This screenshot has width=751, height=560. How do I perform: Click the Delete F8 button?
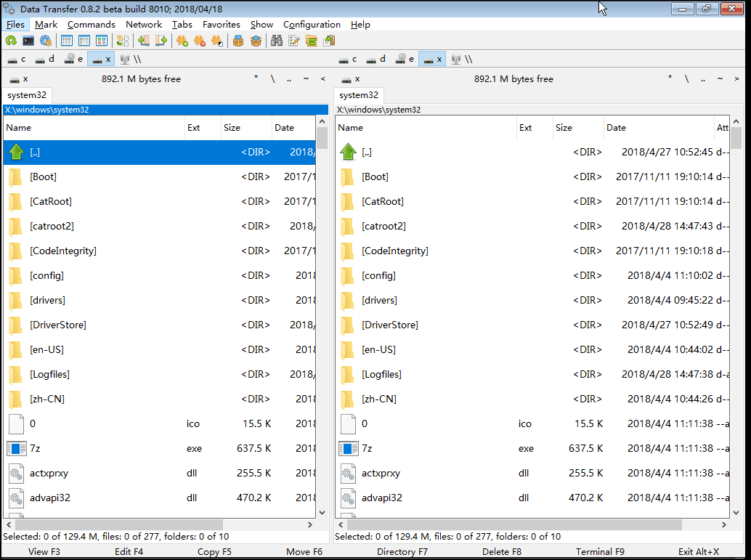[x=502, y=551]
